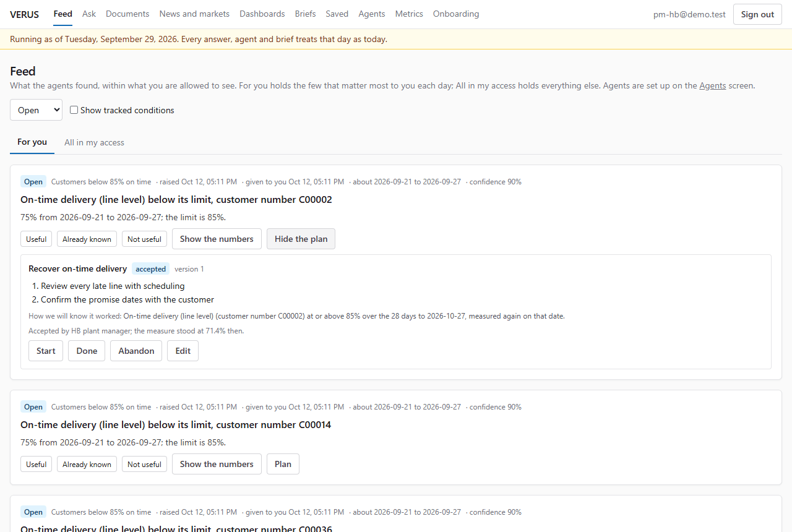Screen dimensions: 792x532
Task: Mark customer C00002 alert as Already known
Action: click(x=87, y=239)
